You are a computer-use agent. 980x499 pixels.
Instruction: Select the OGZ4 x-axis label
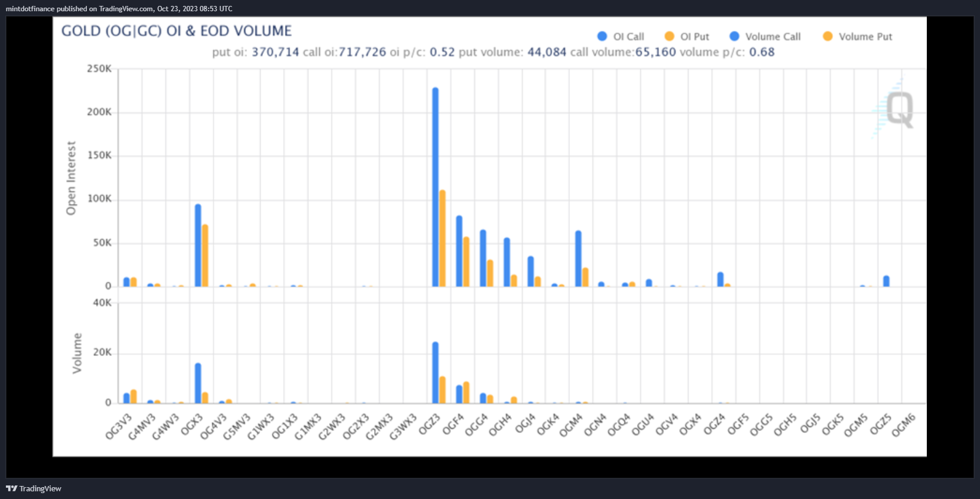[x=715, y=425]
